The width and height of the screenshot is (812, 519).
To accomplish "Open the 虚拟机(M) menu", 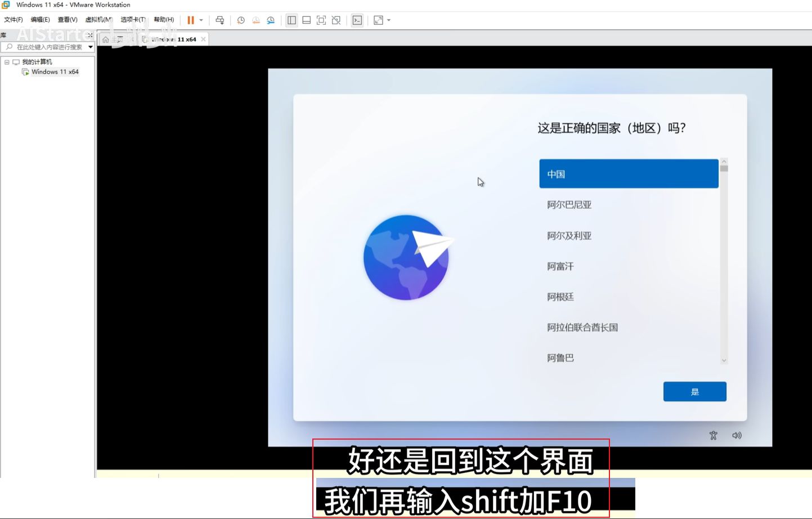I will (98, 20).
